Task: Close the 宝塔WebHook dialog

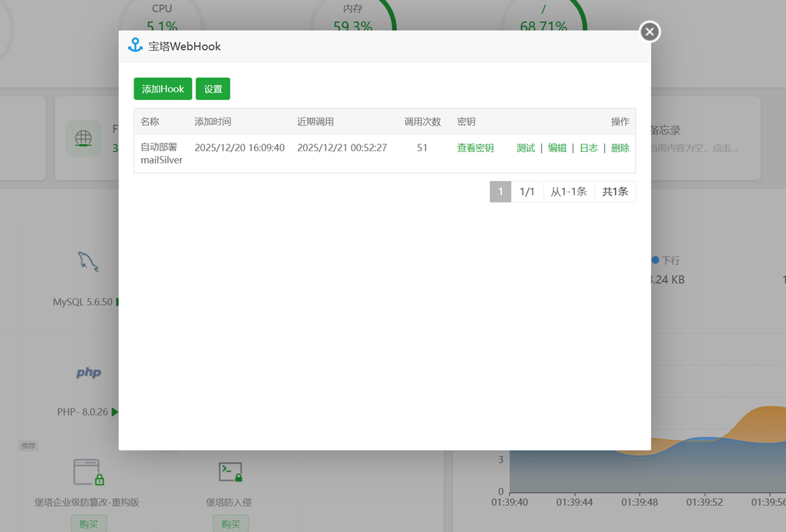Action: point(649,31)
